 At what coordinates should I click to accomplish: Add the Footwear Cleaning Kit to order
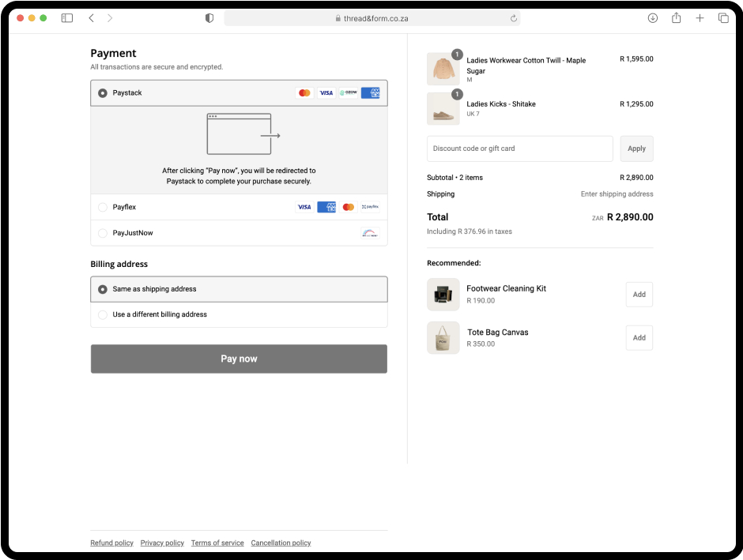[x=639, y=295]
